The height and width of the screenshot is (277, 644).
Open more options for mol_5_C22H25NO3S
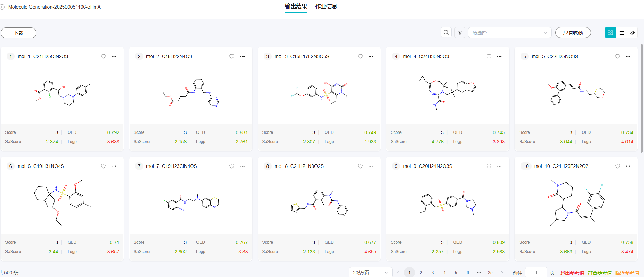(628, 56)
